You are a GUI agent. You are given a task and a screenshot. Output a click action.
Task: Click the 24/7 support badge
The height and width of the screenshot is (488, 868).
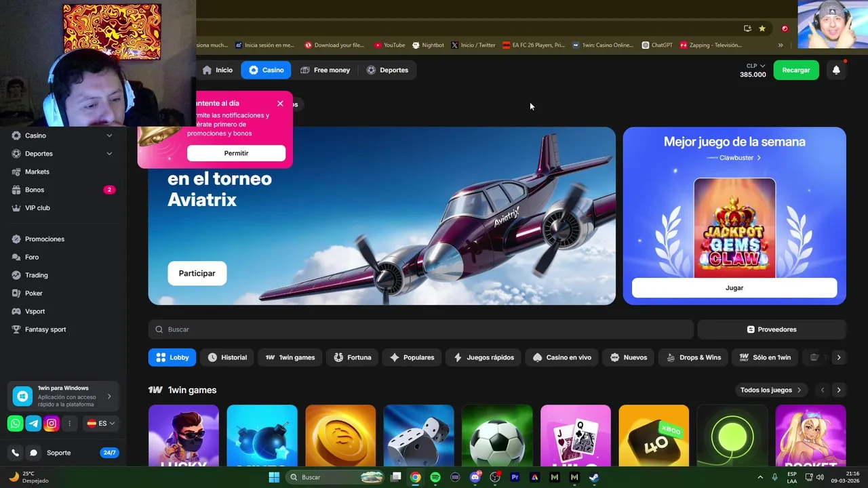click(109, 453)
